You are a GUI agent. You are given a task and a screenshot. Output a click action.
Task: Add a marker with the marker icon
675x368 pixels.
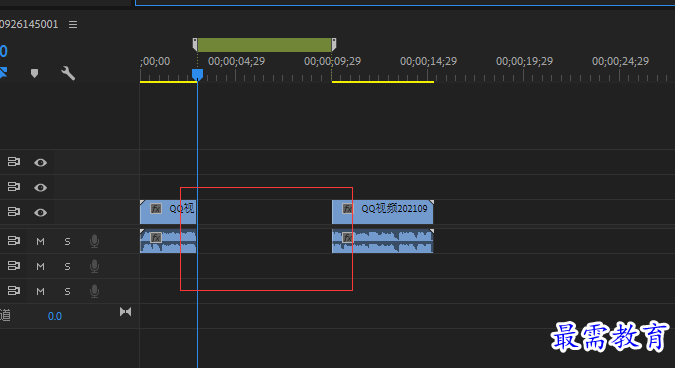(x=34, y=73)
